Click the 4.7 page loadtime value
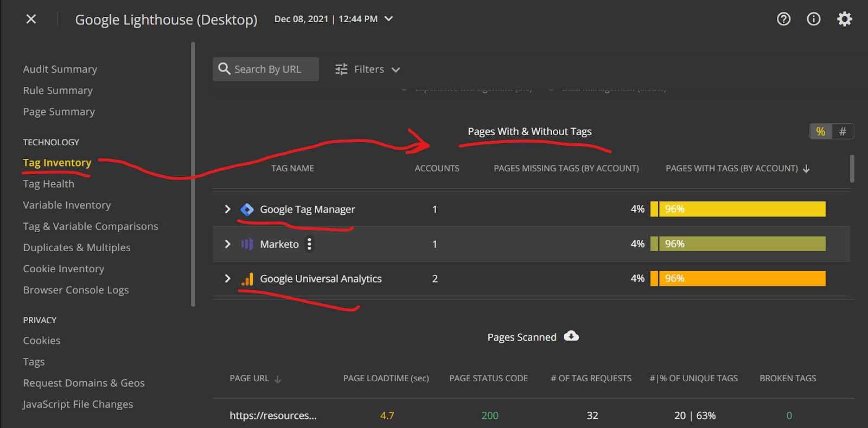The width and height of the screenshot is (868, 428). (x=387, y=416)
